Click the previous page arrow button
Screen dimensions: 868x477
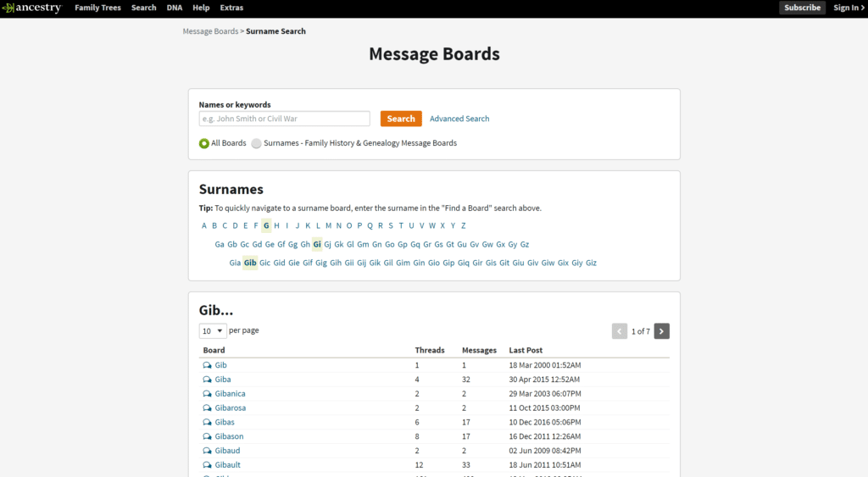(620, 331)
